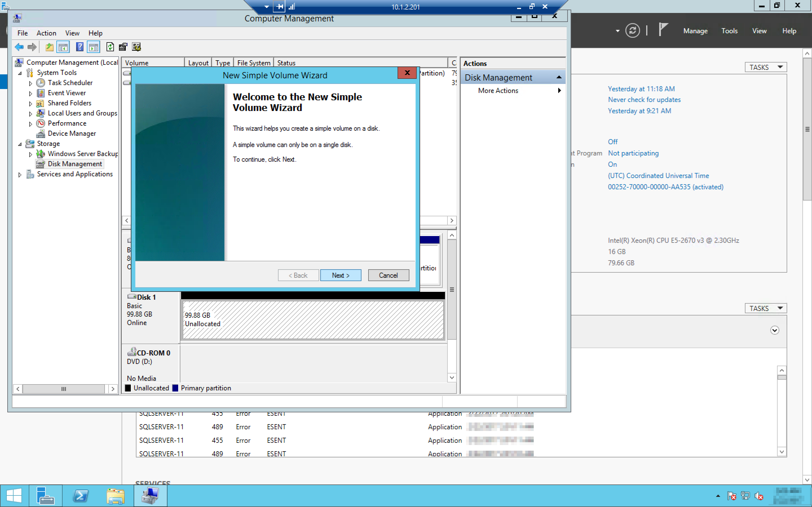Click Next in the volume wizard

tap(341, 275)
